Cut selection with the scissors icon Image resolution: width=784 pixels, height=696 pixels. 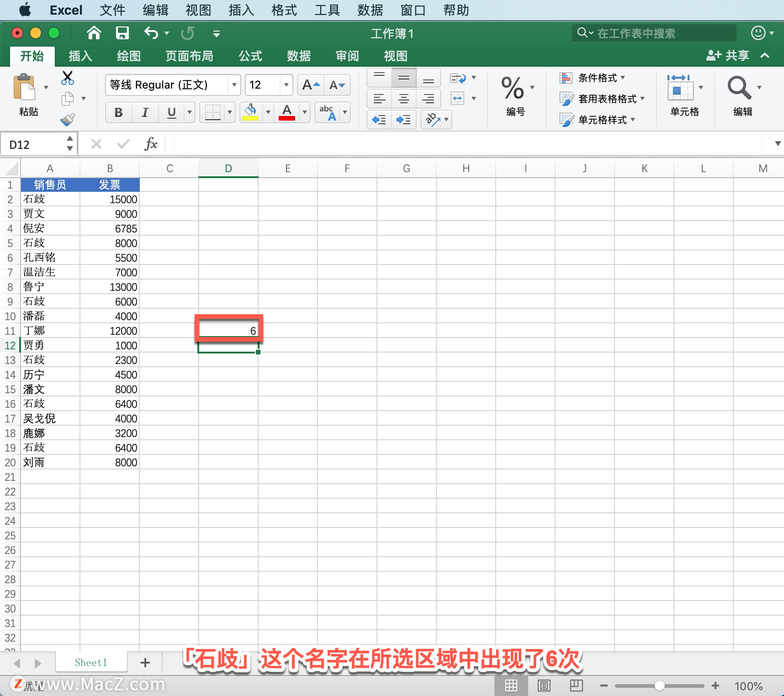coord(68,78)
